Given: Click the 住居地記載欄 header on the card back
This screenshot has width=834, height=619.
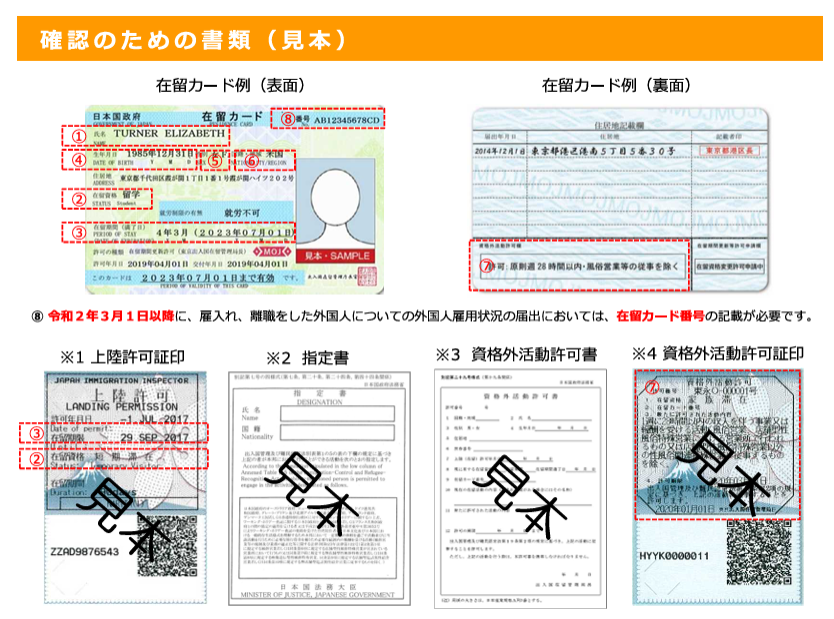Looking at the screenshot, I should click(x=619, y=126).
